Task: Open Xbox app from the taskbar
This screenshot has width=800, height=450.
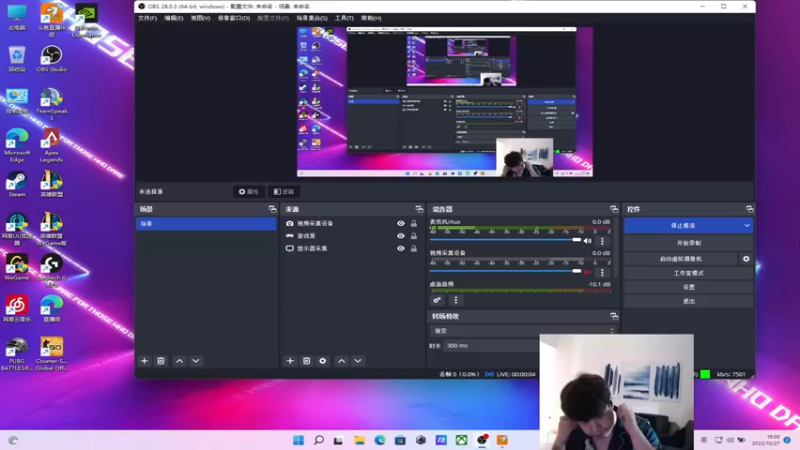Action: click(x=461, y=440)
